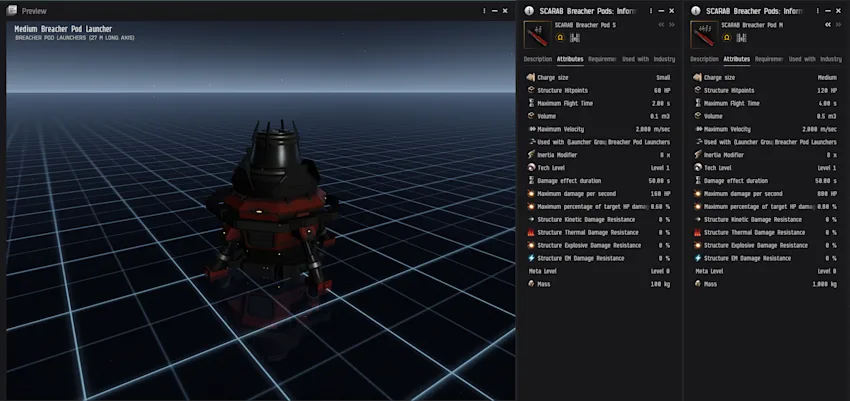The image size is (850, 401).
Task: Click the '1,000 kg' Mass value
Action: (x=825, y=284)
